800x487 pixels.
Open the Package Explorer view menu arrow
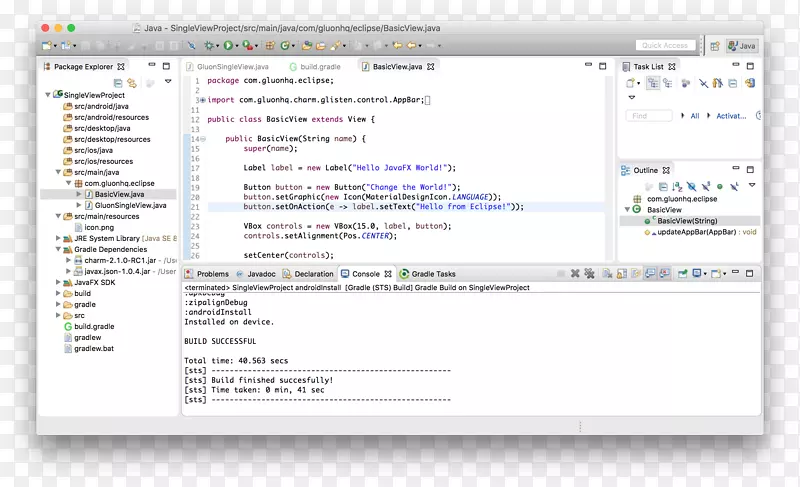(x=167, y=82)
